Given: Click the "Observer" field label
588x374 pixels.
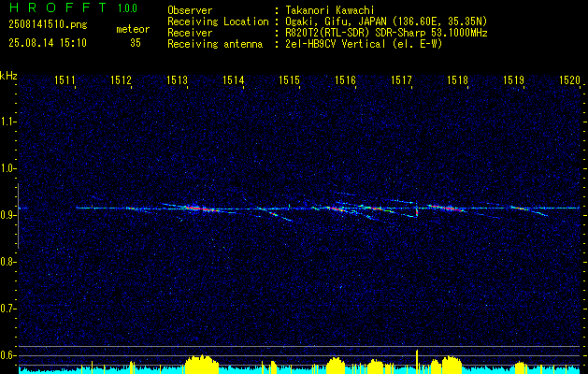Looking at the screenshot, I should pos(190,10).
